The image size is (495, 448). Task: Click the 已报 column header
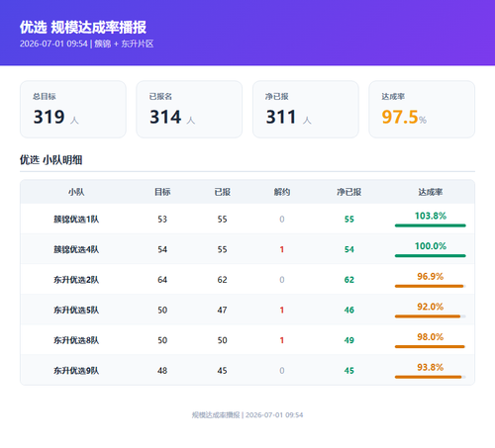tap(222, 192)
